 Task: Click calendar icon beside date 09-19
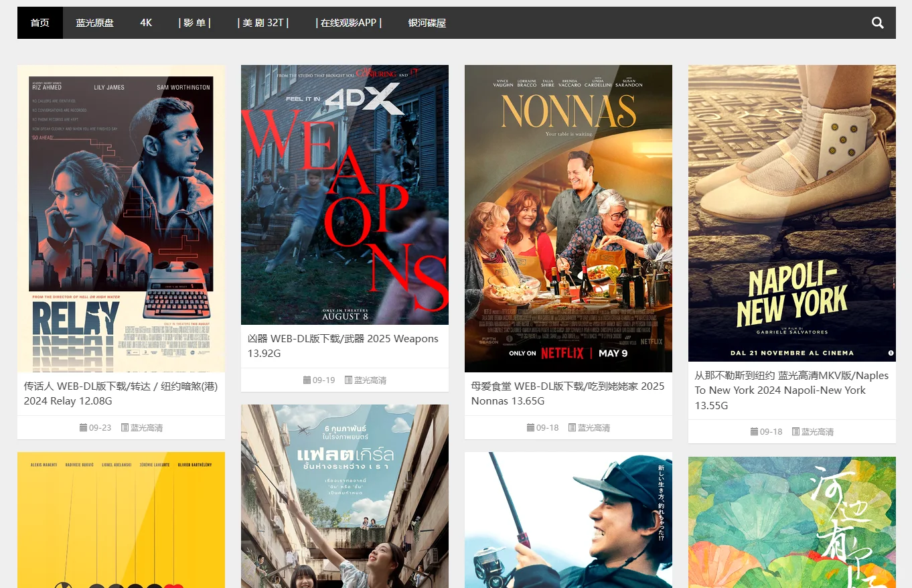pyautogui.click(x=307, y=380)
